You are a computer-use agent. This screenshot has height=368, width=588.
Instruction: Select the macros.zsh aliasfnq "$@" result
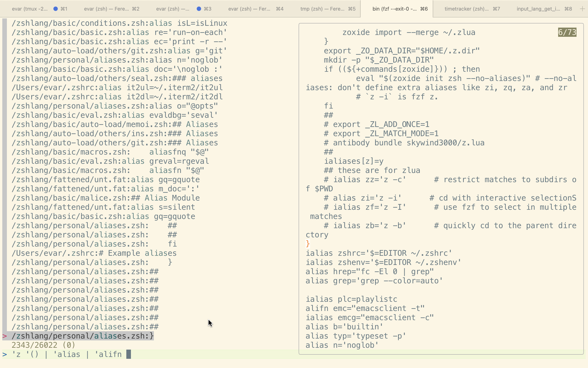pos(110,152)
